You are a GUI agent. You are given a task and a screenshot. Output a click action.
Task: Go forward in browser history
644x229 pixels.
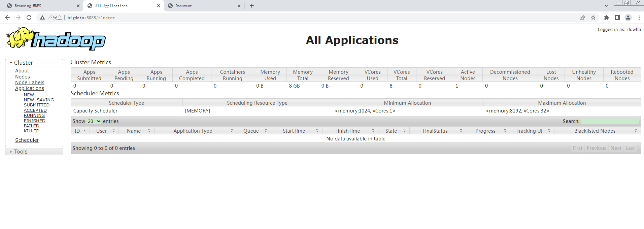coord(18,18)
